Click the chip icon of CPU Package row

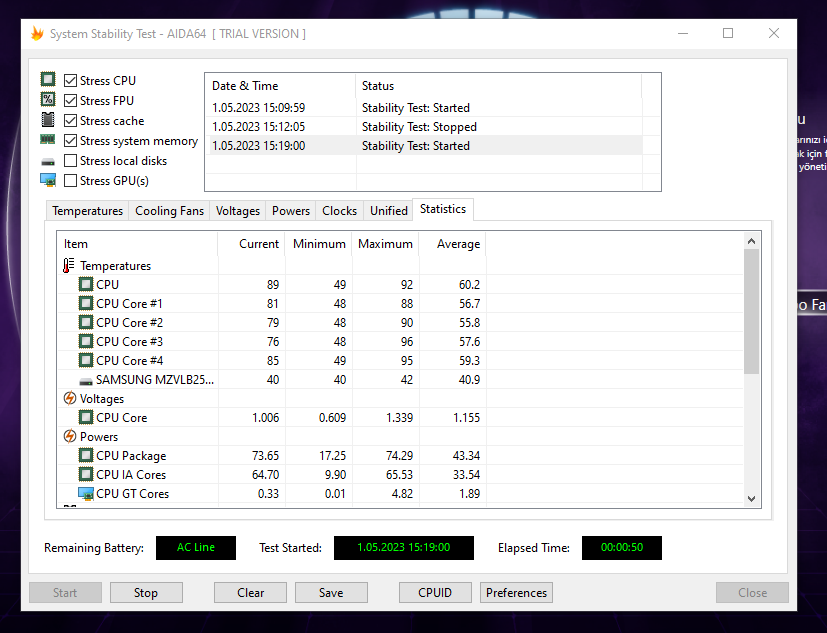85,455
